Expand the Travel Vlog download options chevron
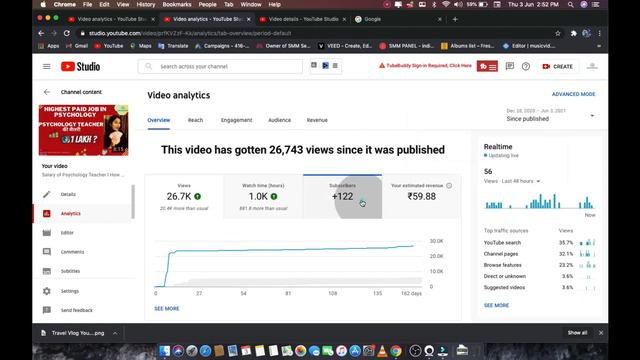The height and width of the screenshot is (360, 640). click(115, 333)
